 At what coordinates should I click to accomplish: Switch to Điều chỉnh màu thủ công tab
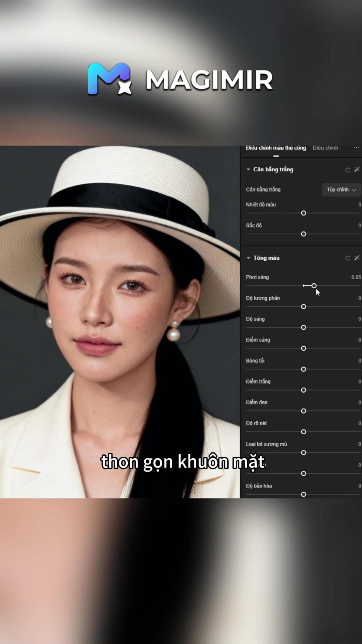click(x=276, y=148)
